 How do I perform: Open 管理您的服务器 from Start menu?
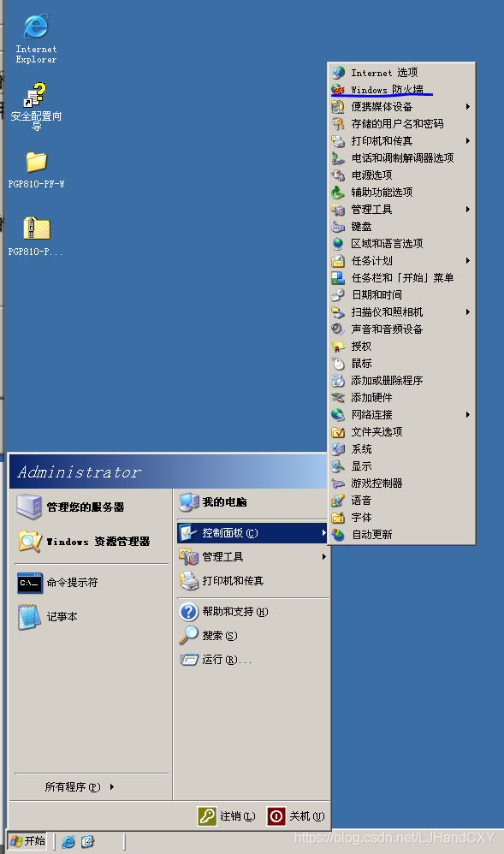91,507
